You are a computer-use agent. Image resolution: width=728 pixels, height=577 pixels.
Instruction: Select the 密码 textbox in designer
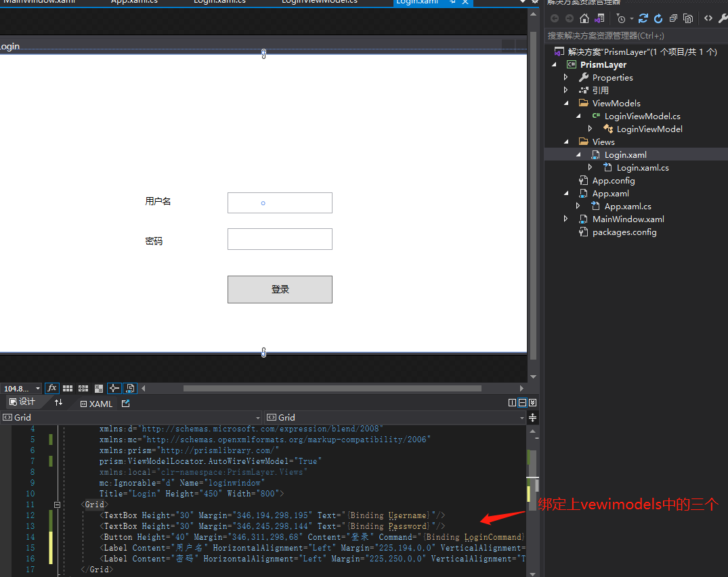tap(280, 239)
